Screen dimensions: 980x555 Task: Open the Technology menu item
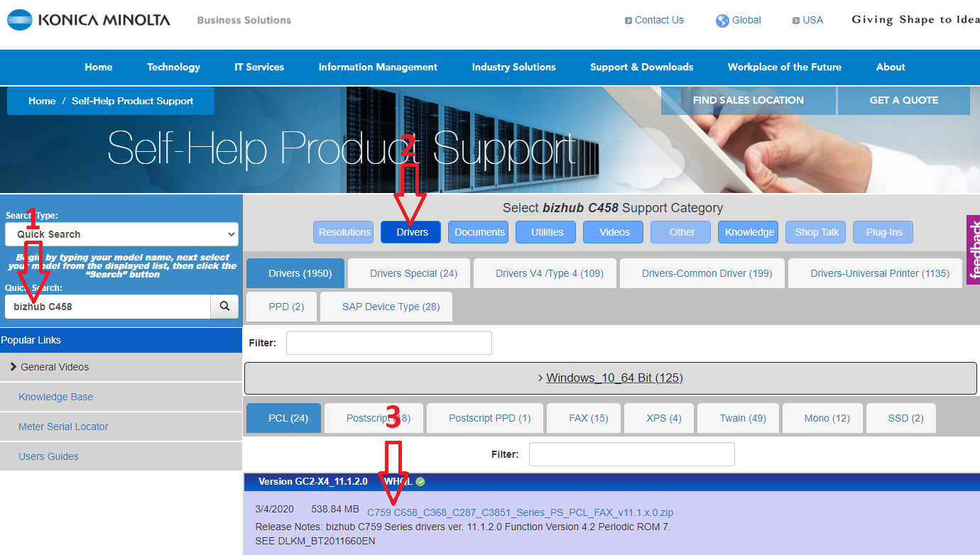[x=173, y=67]
